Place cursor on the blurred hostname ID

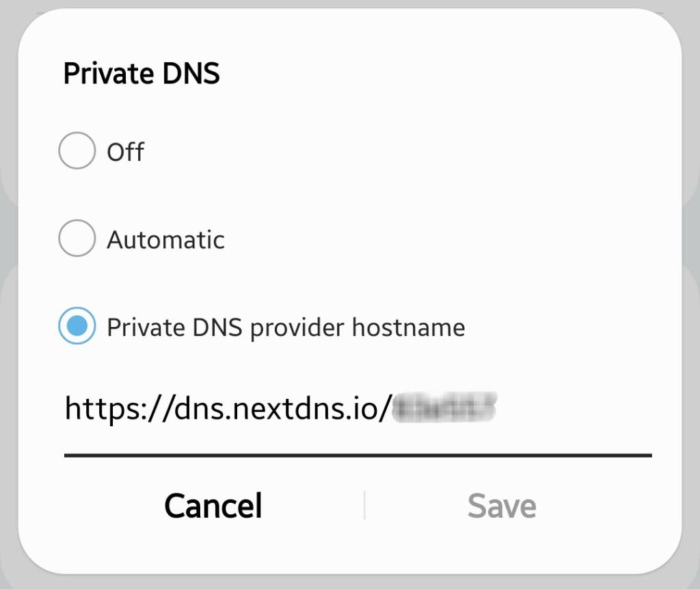[446, 408]
